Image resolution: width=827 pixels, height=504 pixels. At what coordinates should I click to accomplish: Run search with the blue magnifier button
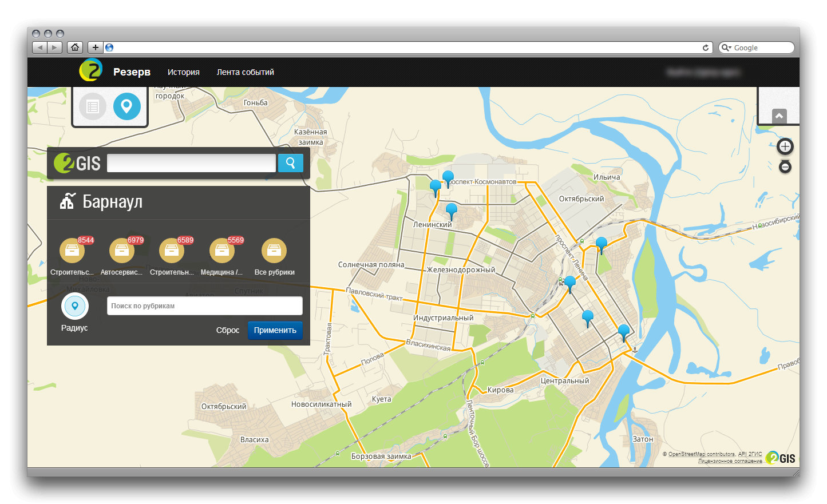click(291, 163)
